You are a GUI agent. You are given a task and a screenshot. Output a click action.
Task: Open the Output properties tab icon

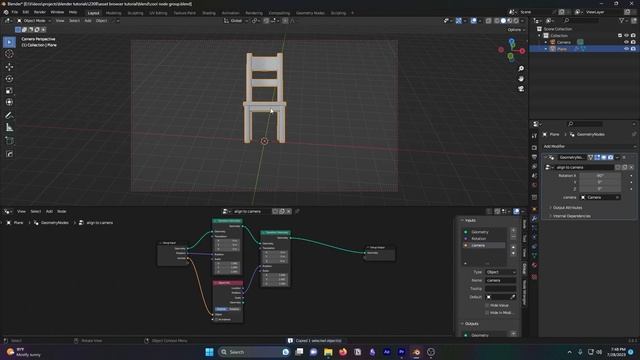pos(534,157)
